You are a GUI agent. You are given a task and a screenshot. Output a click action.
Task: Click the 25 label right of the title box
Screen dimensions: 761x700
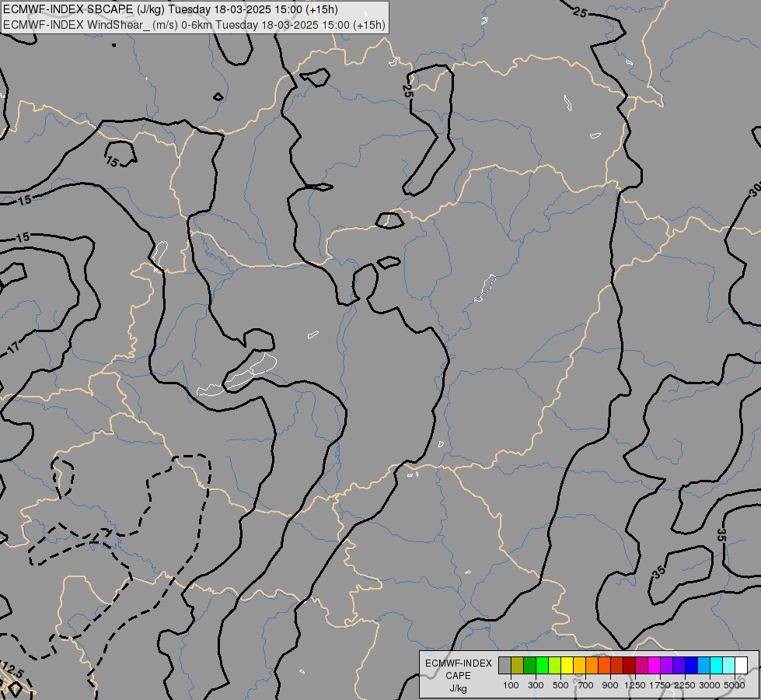tap(580, 12)
